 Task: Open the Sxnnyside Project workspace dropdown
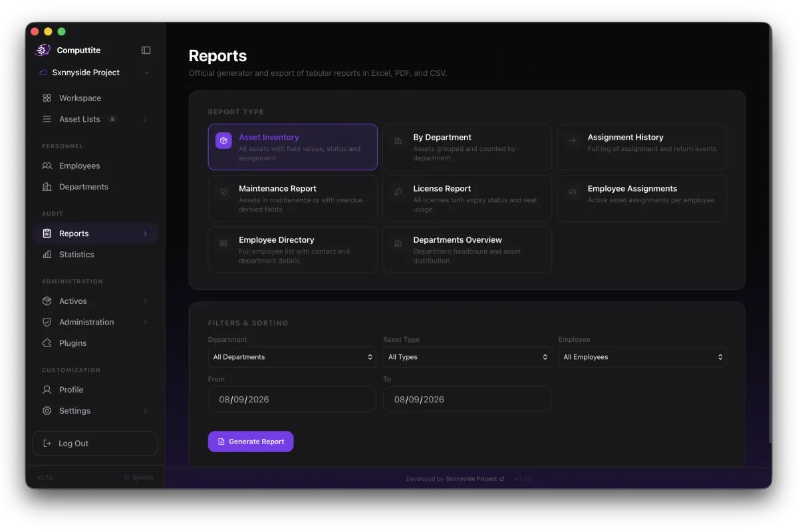click(x=95, y=72)
